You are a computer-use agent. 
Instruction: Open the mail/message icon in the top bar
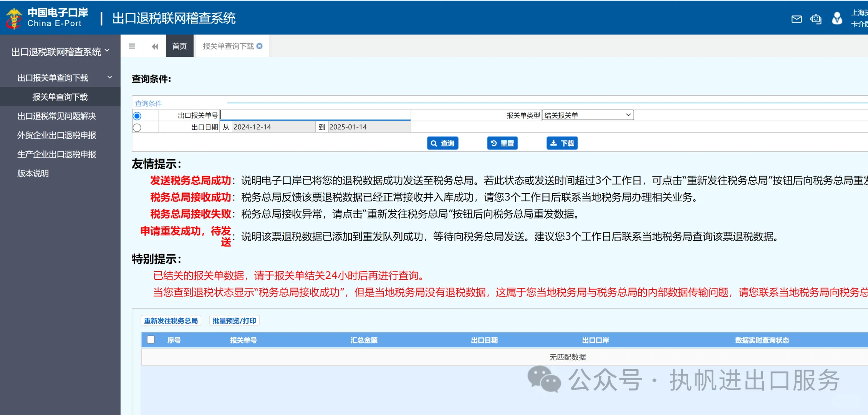(797, 18)
